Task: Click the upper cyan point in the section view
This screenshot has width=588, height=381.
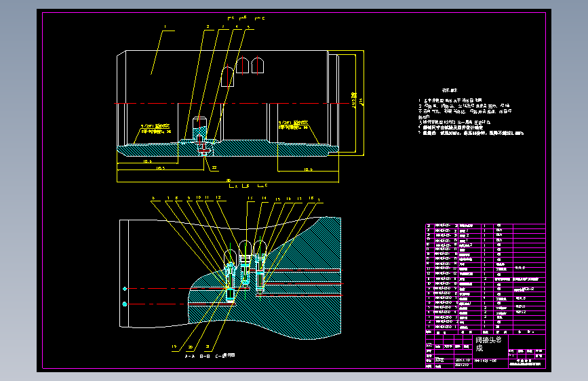Action: (x=125, y=289)
